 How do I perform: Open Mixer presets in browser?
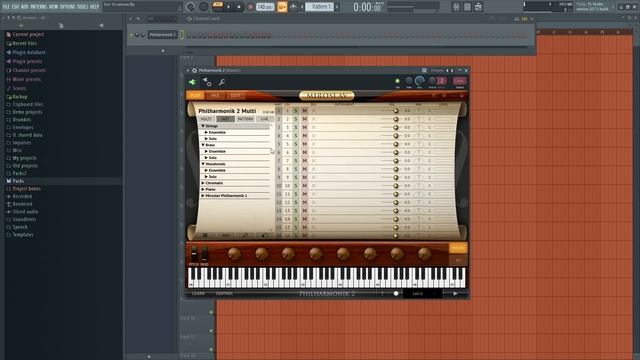[27, 79]
